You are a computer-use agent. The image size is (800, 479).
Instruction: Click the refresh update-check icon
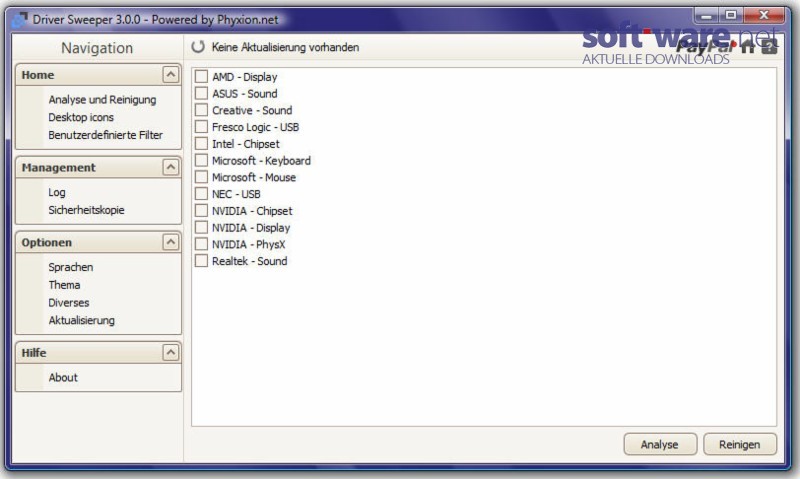coord(198,47)
